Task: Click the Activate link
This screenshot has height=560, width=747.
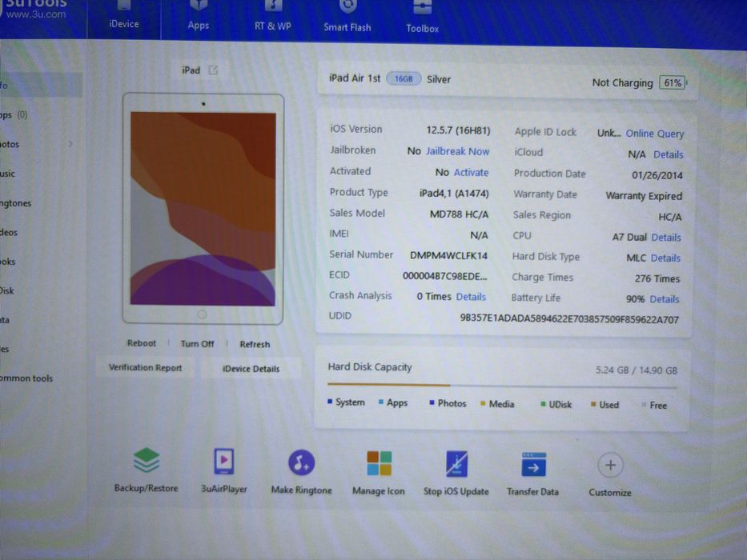Action: click(471, 172)
